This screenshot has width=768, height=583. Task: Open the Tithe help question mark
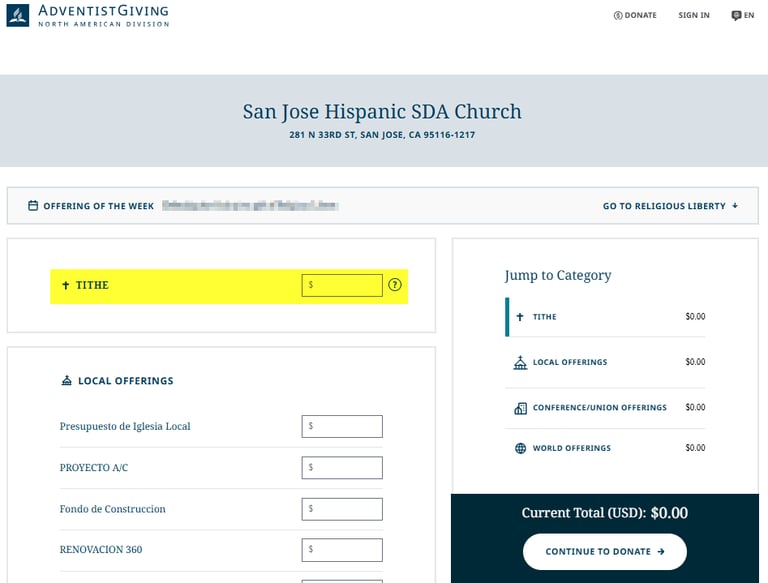pos(395,285)
